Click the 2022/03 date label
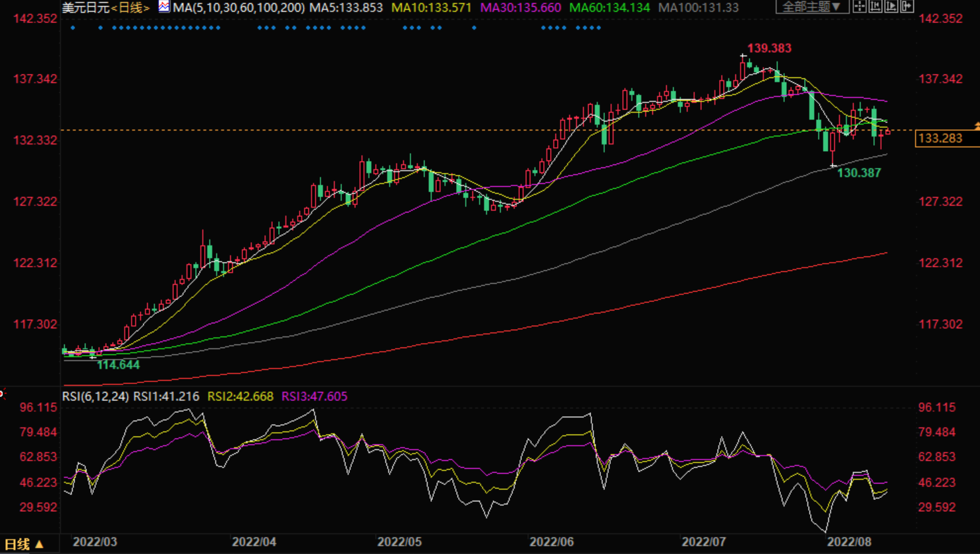980x554 pixels. tap(94, 542)
